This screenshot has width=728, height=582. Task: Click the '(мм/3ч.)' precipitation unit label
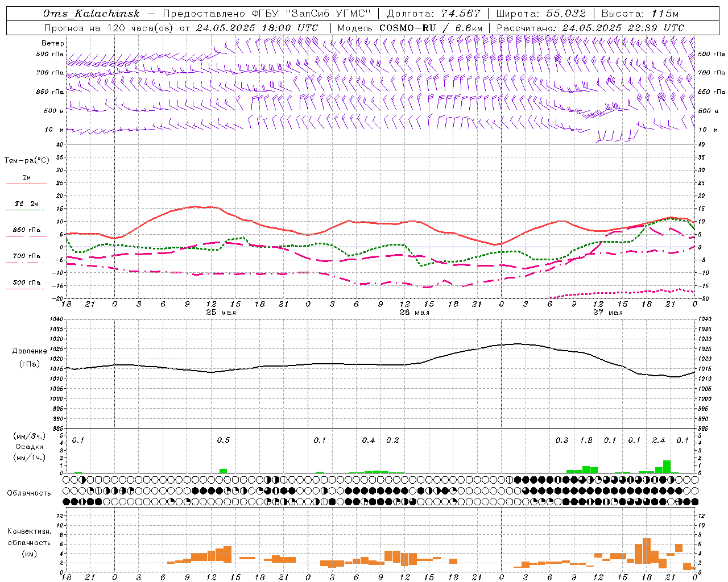(30, 436)
